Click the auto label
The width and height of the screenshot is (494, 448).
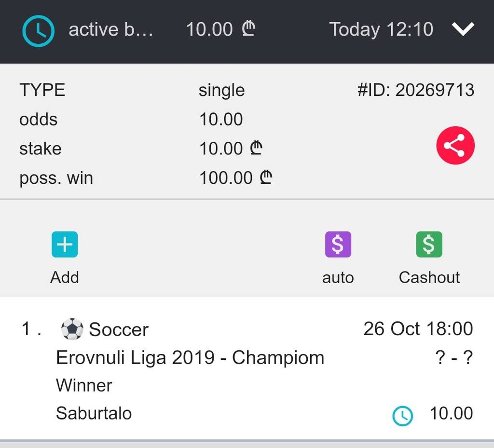[x=338, y=278]
